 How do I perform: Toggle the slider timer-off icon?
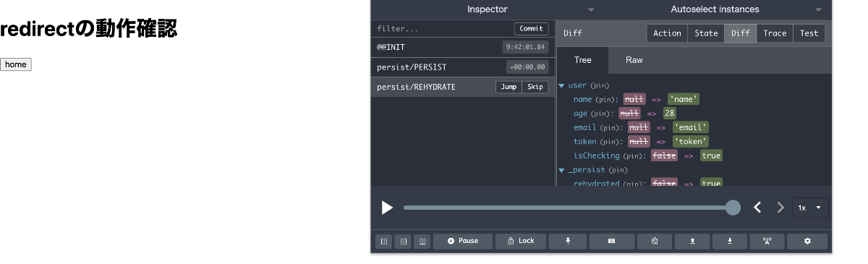point(655,241)
